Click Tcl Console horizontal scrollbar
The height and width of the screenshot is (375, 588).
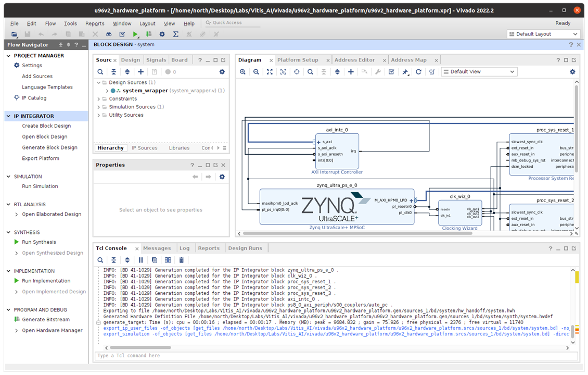(140, 348)
